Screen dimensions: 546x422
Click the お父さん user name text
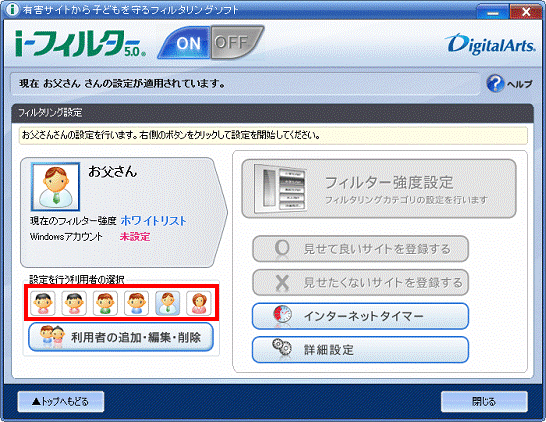tap(112, 171)
